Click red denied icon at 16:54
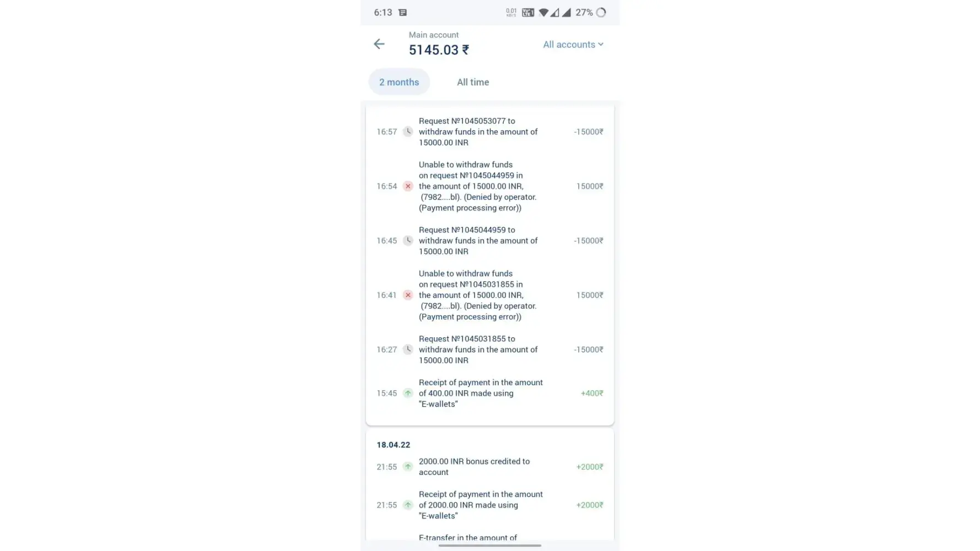The height and width of the screenshot is (551, 980). [408, 186]
